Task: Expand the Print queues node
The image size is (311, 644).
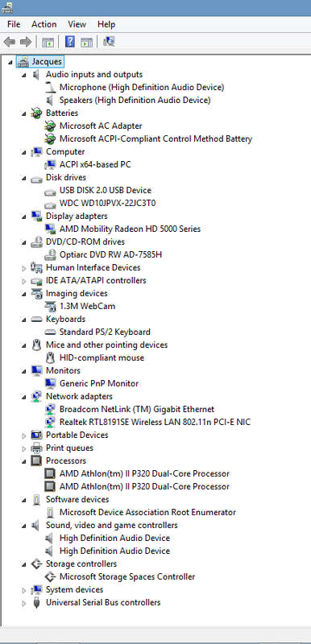Action: click(x=24, y=448)
